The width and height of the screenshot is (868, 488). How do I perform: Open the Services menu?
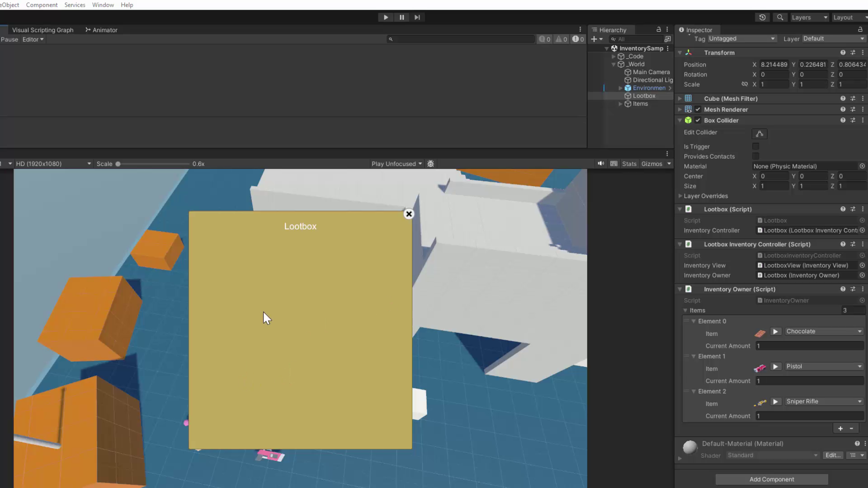[x=75, y=5]
